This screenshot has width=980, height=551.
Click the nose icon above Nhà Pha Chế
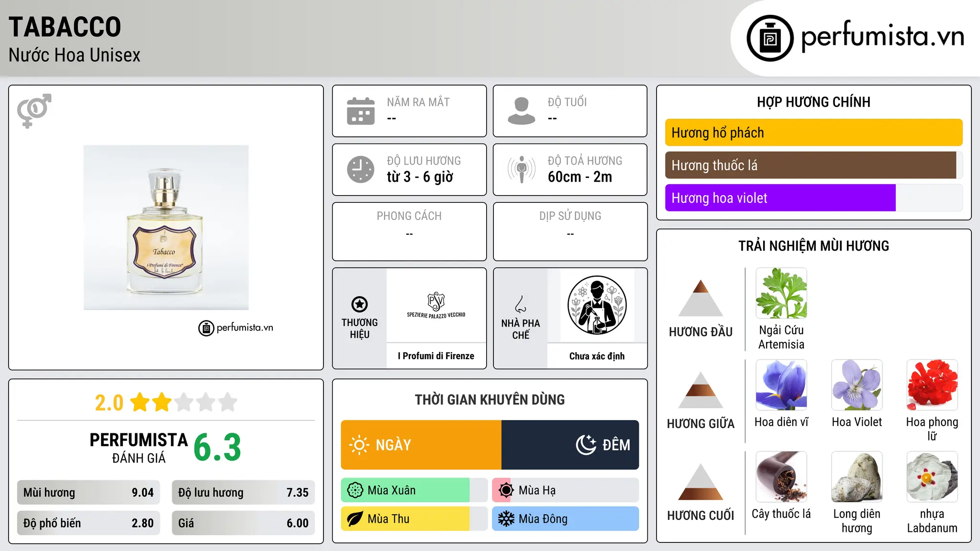[x=521, y=304]
